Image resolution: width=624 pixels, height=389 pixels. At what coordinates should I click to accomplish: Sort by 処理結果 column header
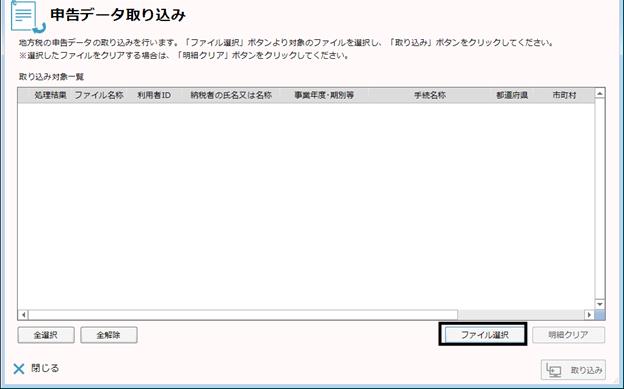50,95
